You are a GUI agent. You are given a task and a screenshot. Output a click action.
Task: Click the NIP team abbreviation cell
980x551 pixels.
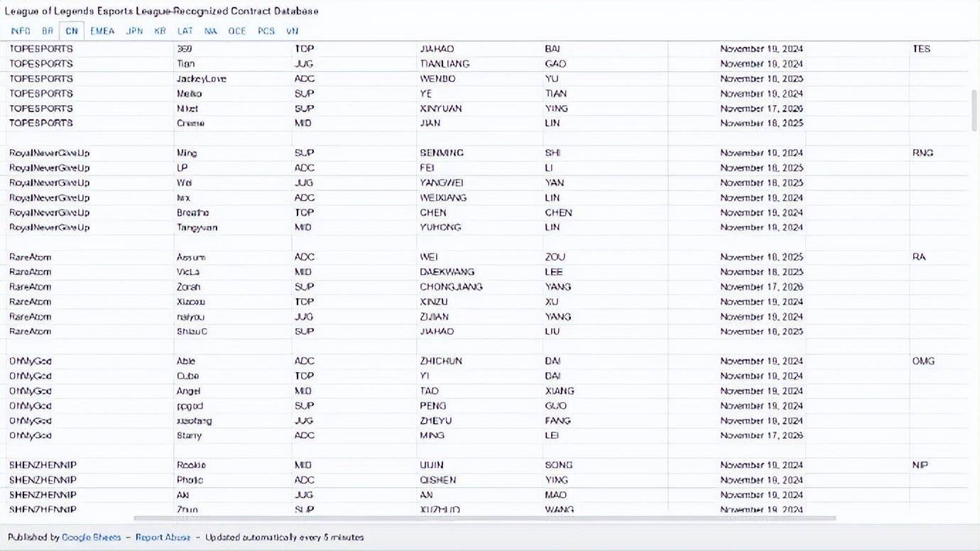click(x=920, y=465)
